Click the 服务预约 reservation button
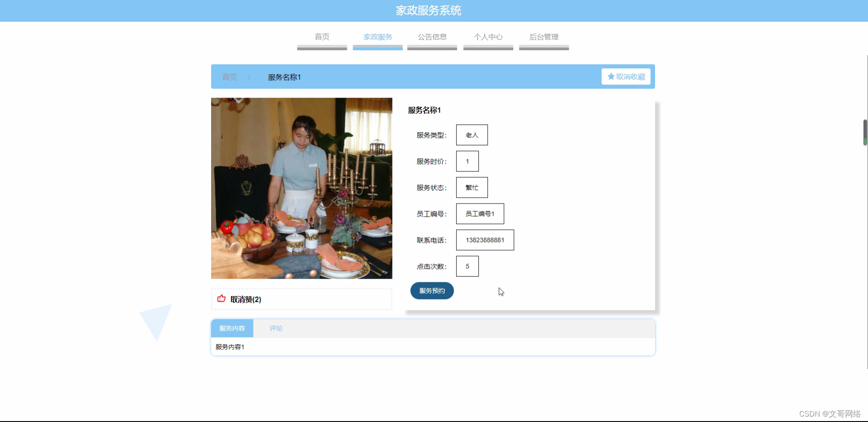Image resolution: width=868 pixels, height=422 pixels. tap(432, 291)
